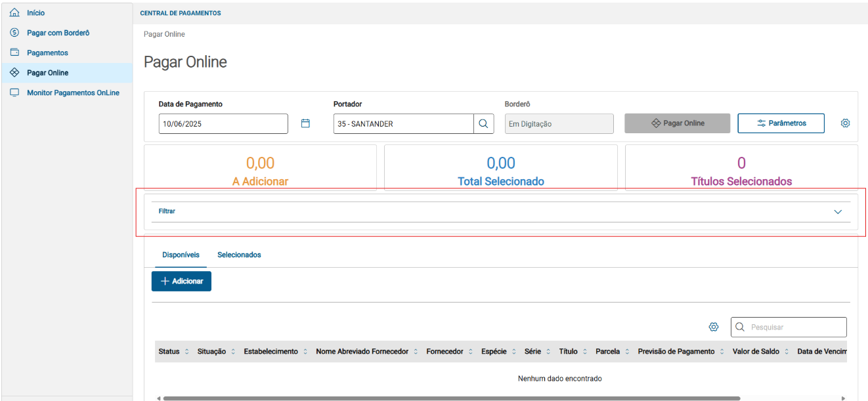The width and height of the screenshot is (868, 401).
Task: Click the Pagar com Borderô icon
Action: tap(14, 33)
